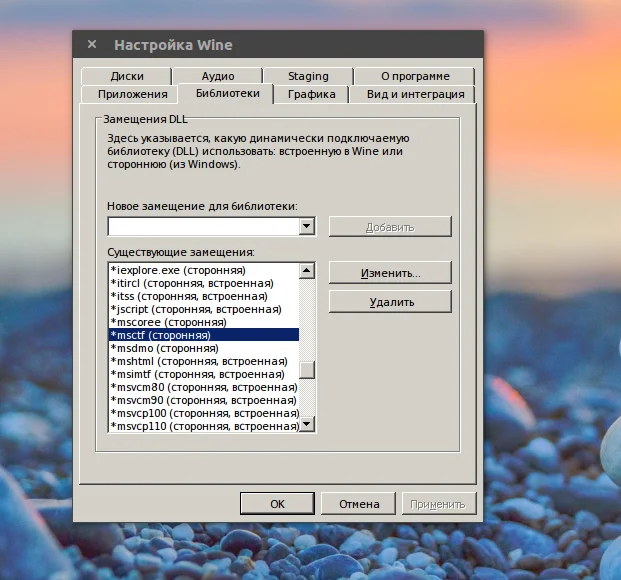This screenshot has width=621, height=580.
Task: Select the highlighted *msctf (сторонняя) entry
Action: (x=204, y=335)
